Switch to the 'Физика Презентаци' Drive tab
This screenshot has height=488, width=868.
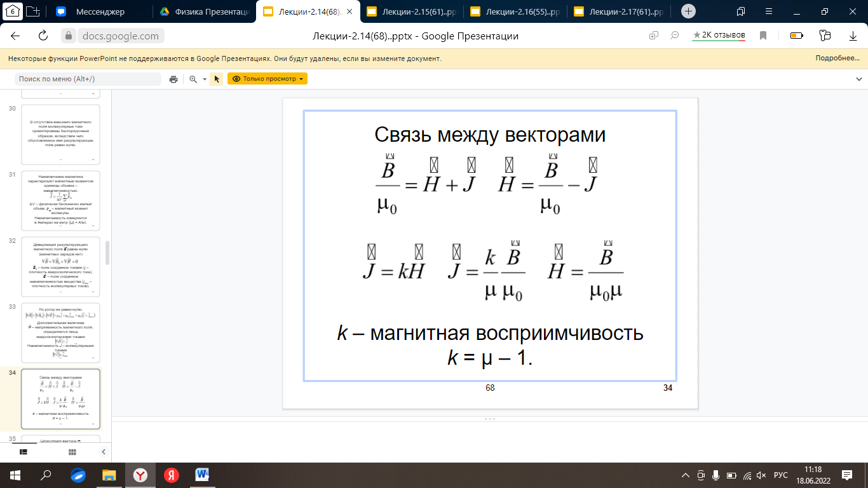point(206,11)
